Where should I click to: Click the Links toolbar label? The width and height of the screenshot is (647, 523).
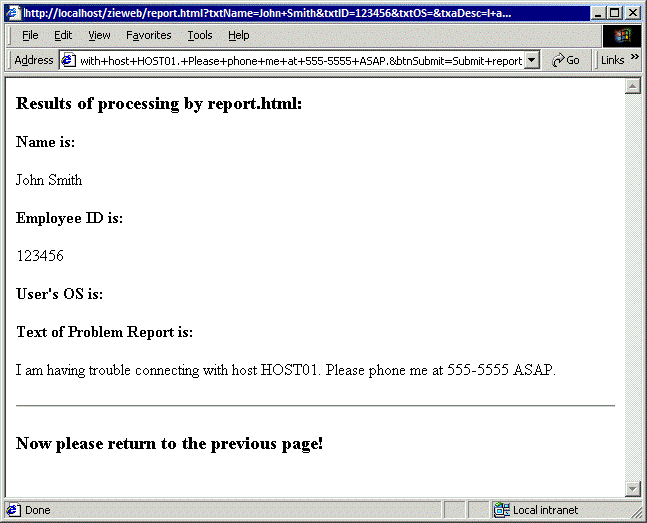point(612,60)
